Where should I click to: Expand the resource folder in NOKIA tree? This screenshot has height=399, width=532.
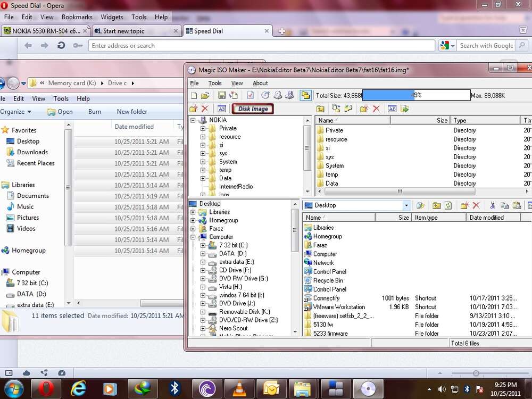pos(203,137)
